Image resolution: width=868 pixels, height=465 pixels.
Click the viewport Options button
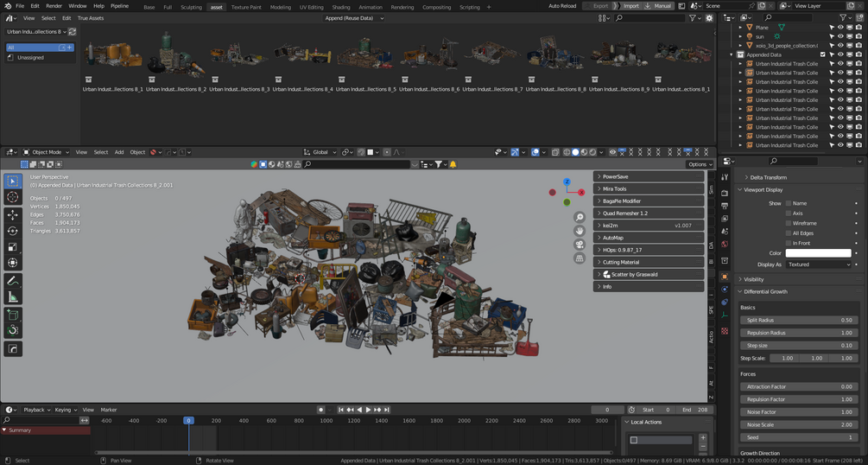click(x=699, y=164)
